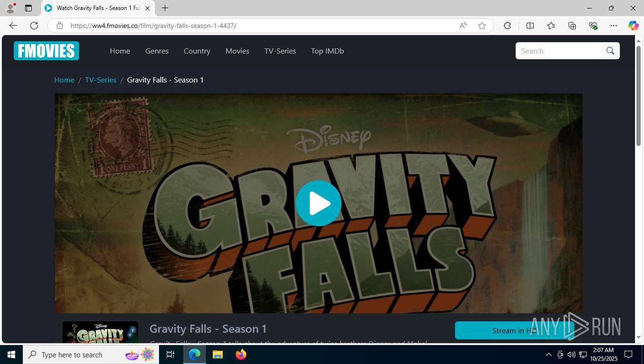The width and height of the screenshot is (644, 364).
Task: Toggle Read aloud in address bar
Action: coord(463,26)
